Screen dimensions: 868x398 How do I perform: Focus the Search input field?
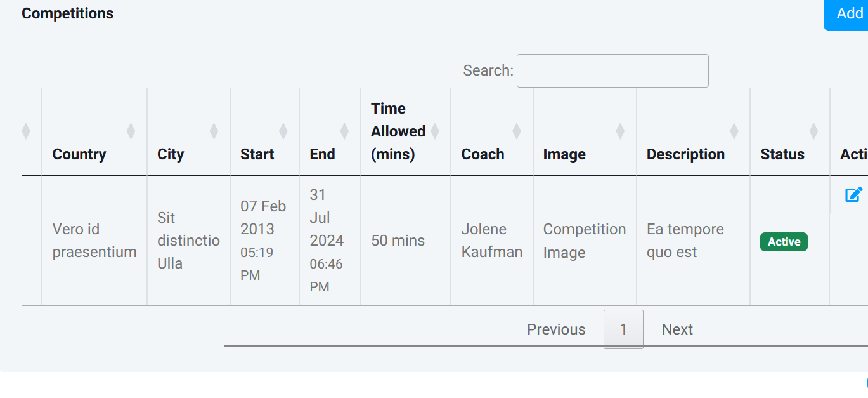pyautogui.click(x=612, y=70)
